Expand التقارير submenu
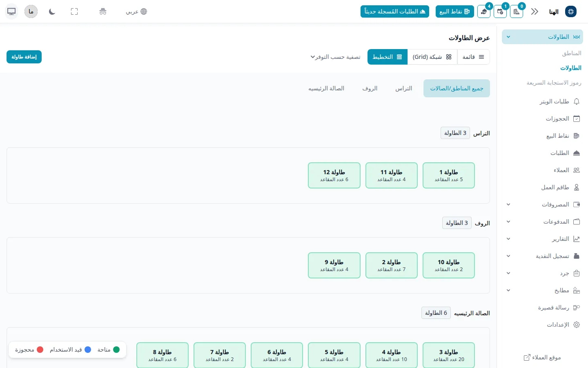Viewport: 588px width, 368px height. coord(542,239)
